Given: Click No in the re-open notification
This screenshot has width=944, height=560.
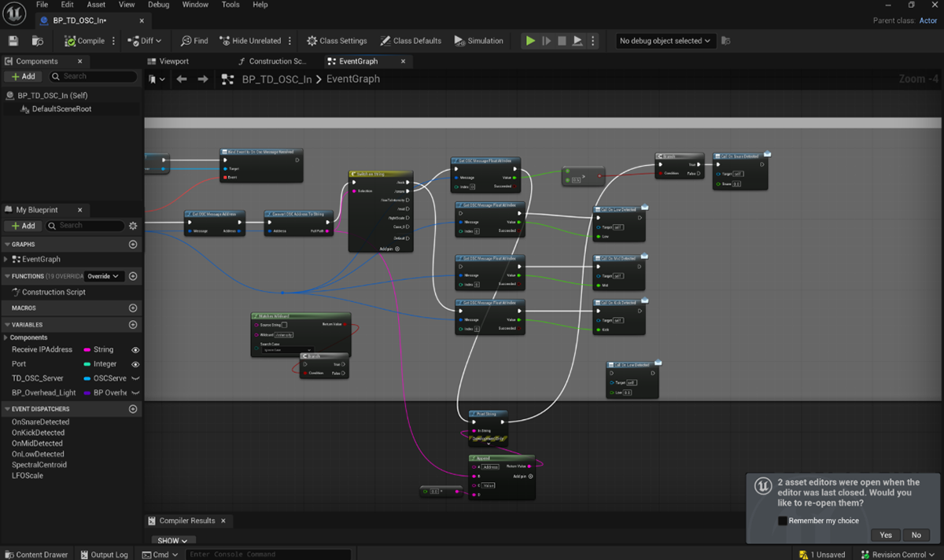Looking at the screenshot, I should click(x=916, y=535).
